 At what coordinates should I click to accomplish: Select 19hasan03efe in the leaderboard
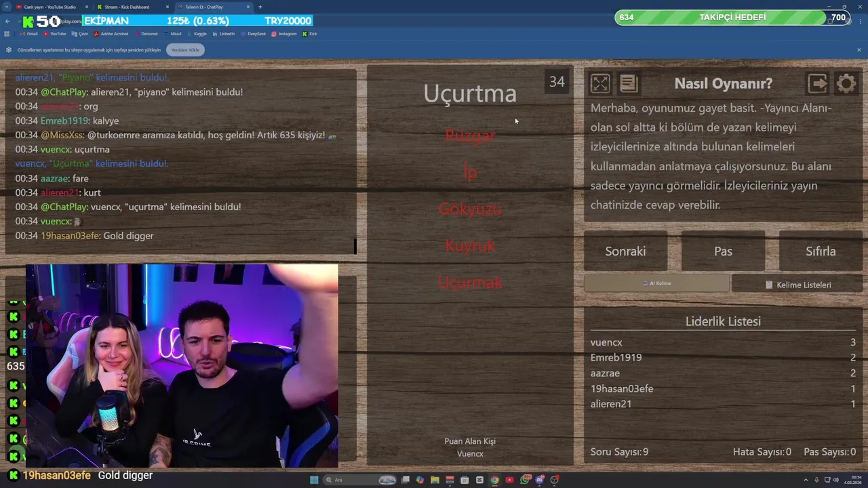(723, 388)
